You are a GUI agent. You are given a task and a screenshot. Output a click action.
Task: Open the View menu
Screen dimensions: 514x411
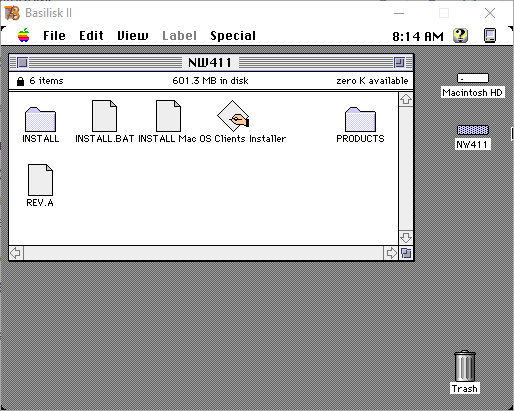tap(133, 36)
